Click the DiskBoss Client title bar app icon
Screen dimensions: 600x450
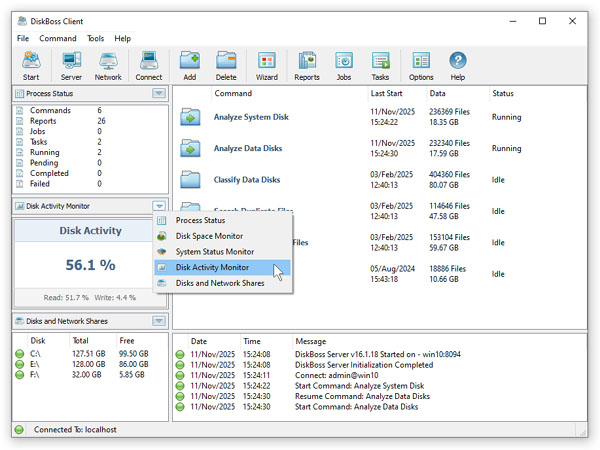point(22,21)
